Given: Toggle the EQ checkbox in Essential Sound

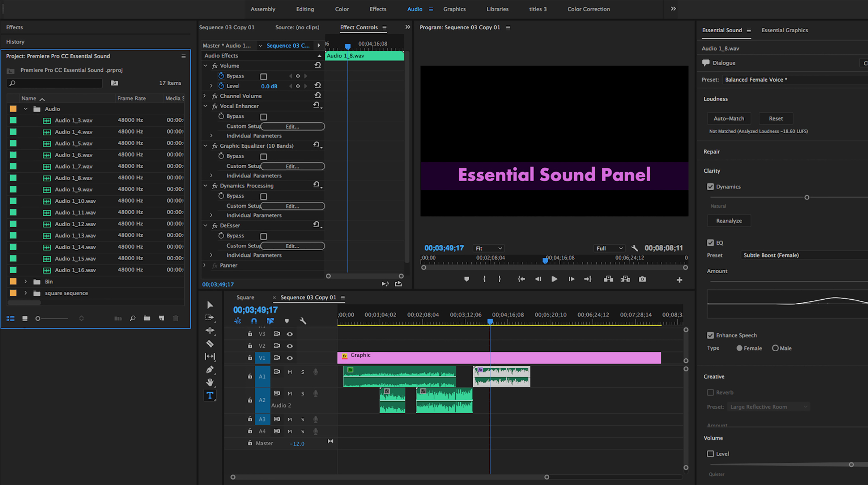Looking at the screenshot, I should (x=710, y=242).
